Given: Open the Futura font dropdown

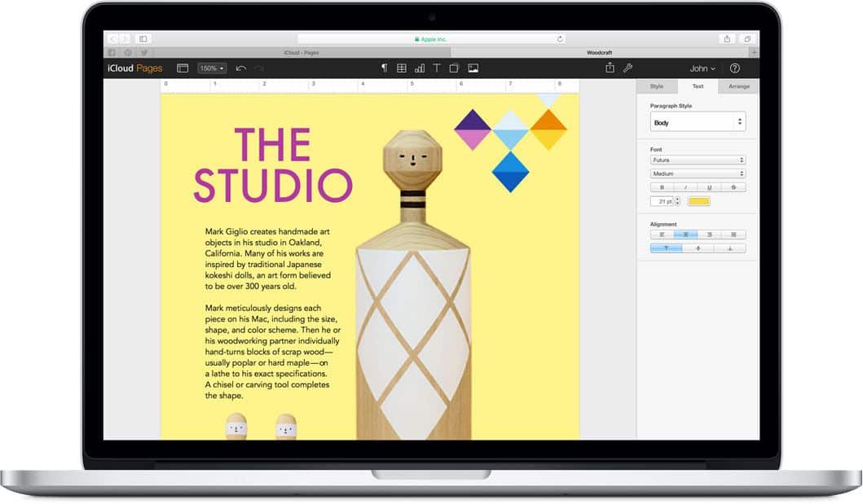Looking at the screenshot, I should click(698, 160).
